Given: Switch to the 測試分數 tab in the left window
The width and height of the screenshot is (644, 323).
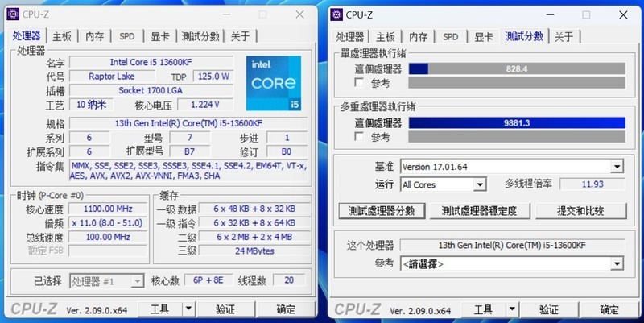Looking at the screenshot, I should (x=200, y=36).
